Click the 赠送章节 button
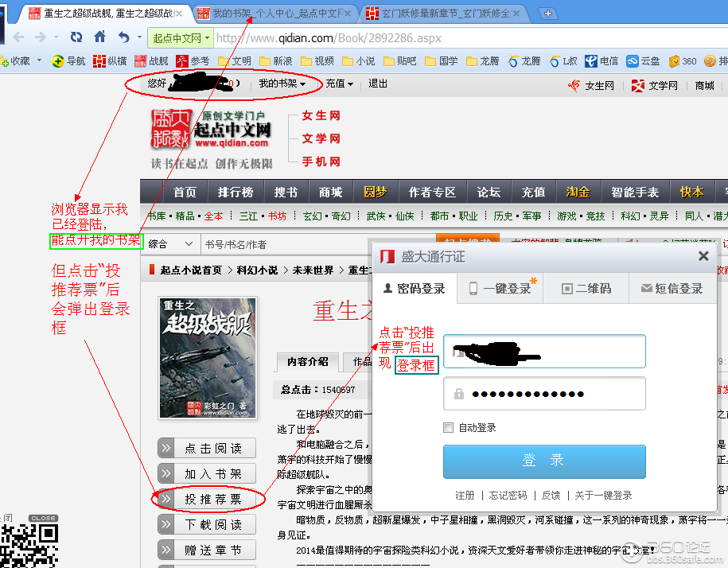This screenshot has width=728, height=568. click(207, 550)
